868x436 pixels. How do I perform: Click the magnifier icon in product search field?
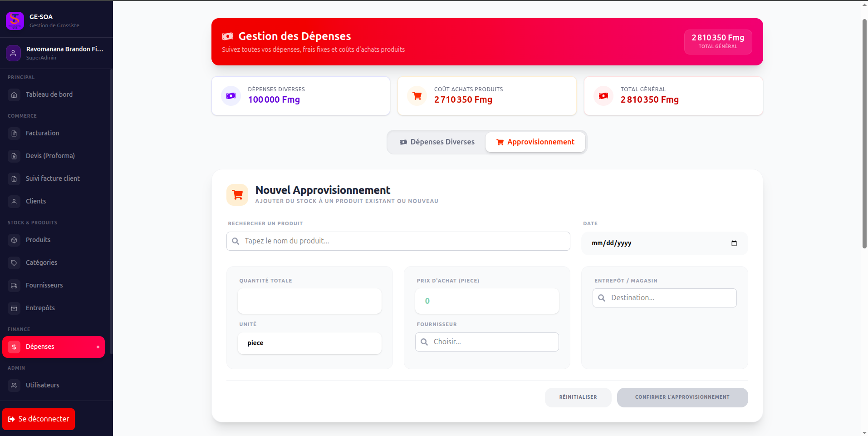coord(235,241)
